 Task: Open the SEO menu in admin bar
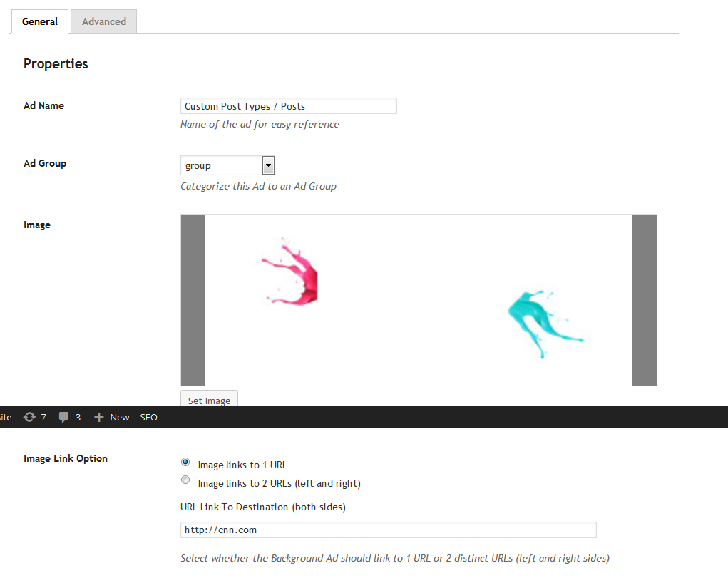148,418
